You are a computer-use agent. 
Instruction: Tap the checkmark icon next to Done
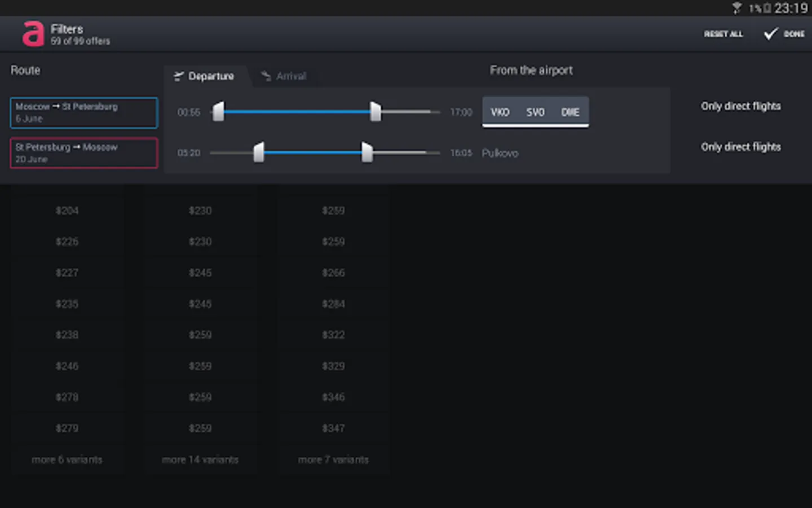tap(770, 34)
